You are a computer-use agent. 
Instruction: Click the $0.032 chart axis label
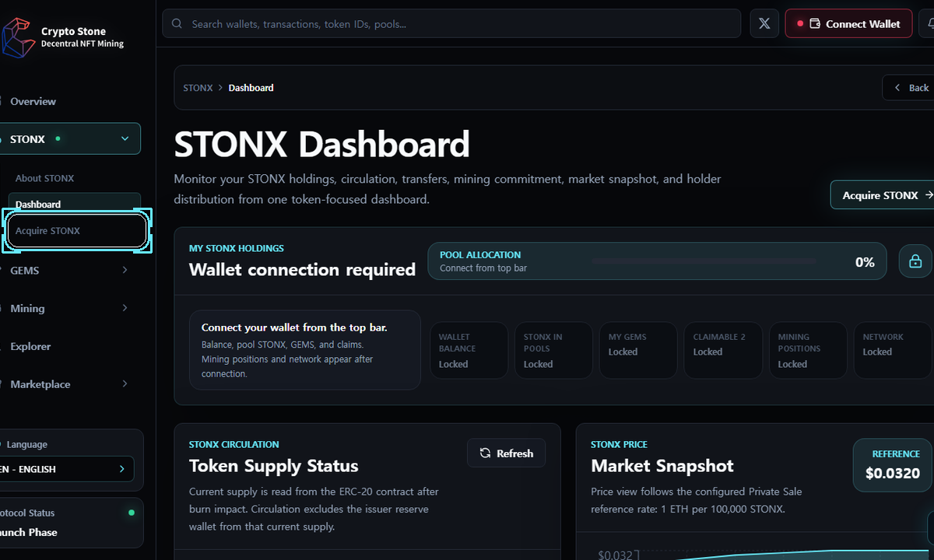pyautogui.click(x=615, y=555)
